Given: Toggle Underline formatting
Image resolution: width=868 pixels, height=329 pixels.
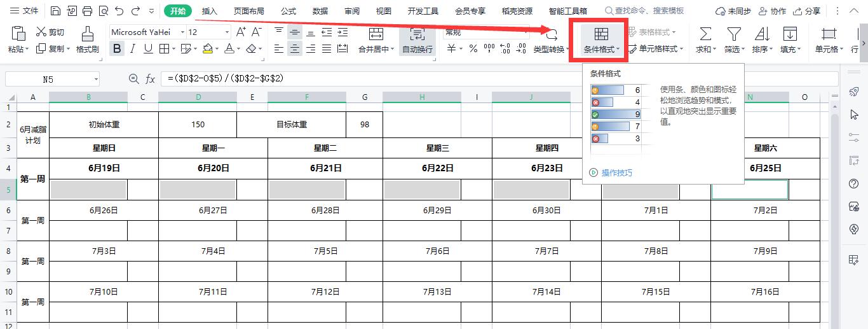Looking at the screenshot, I should coord(148,49).
